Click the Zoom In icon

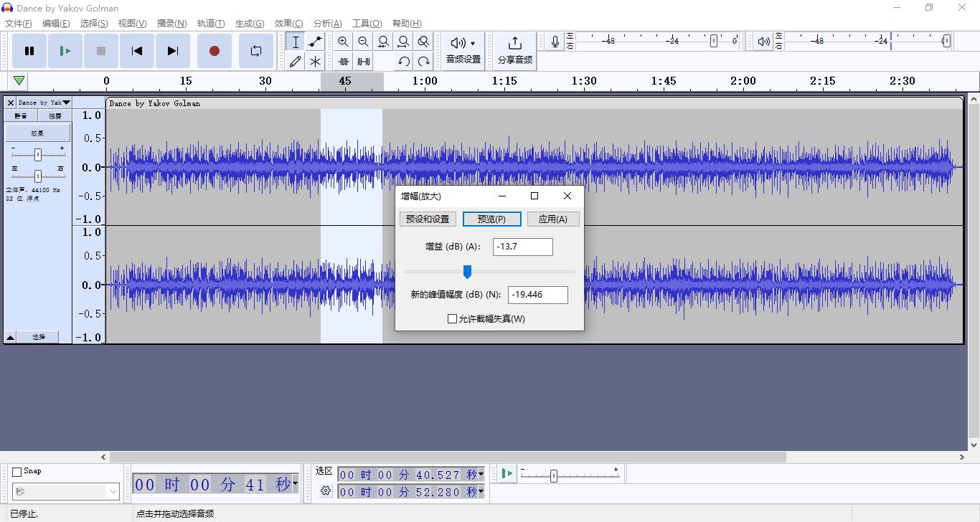pyautogui.click(x=343, y=41)
